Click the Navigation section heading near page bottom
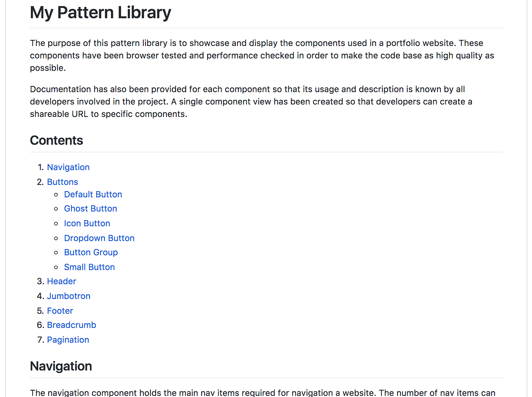Image resolution: width=532 pixels, height=397 pixels. coord(61,366)
